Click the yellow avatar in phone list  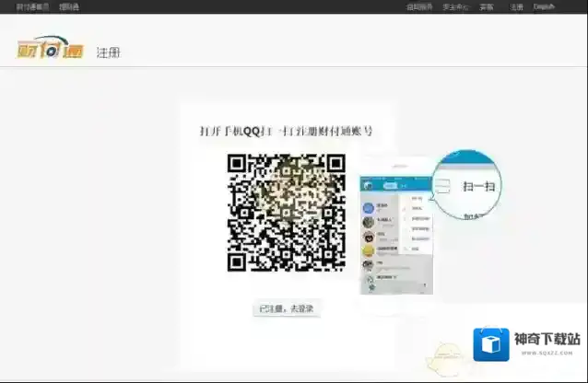point(368,250)
